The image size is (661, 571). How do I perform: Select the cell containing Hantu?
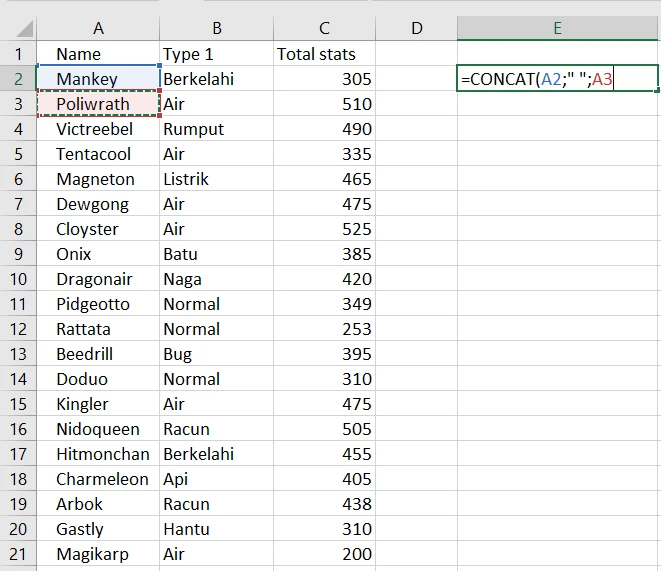217,529
